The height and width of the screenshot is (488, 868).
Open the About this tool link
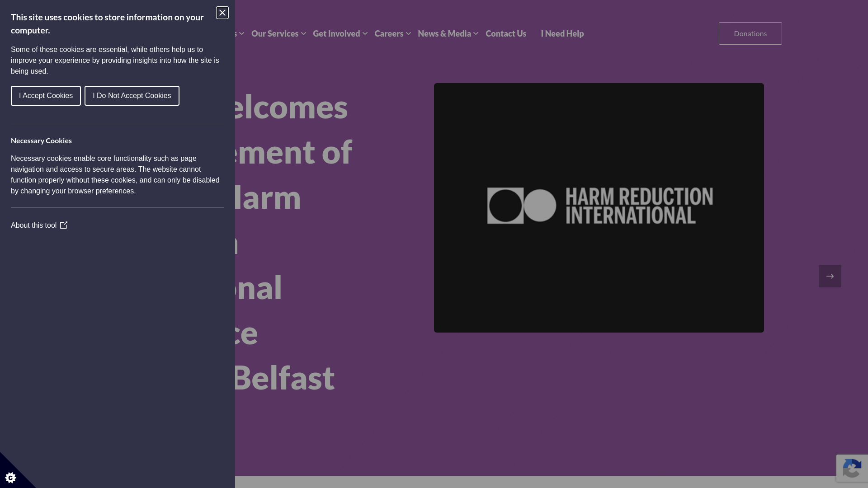[39, 225]
